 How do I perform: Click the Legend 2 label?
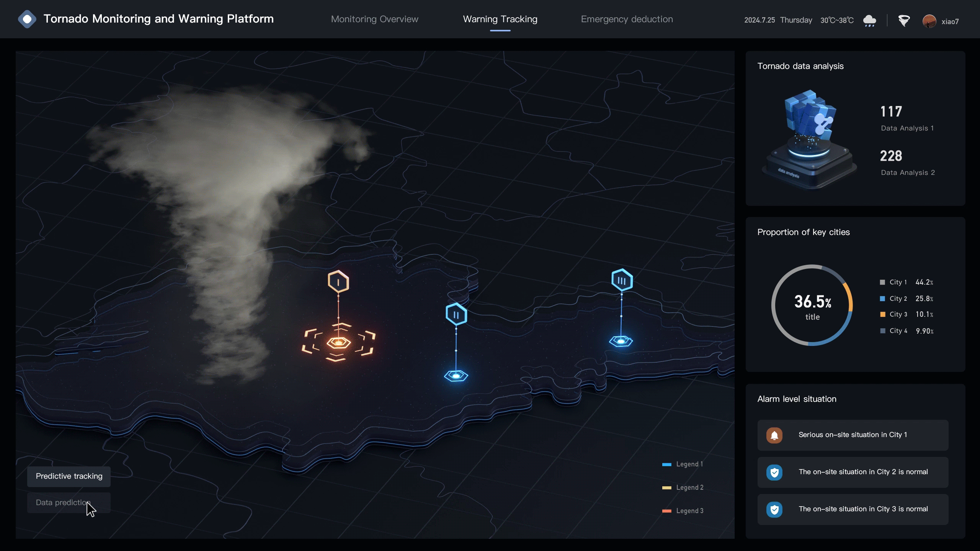689,487
